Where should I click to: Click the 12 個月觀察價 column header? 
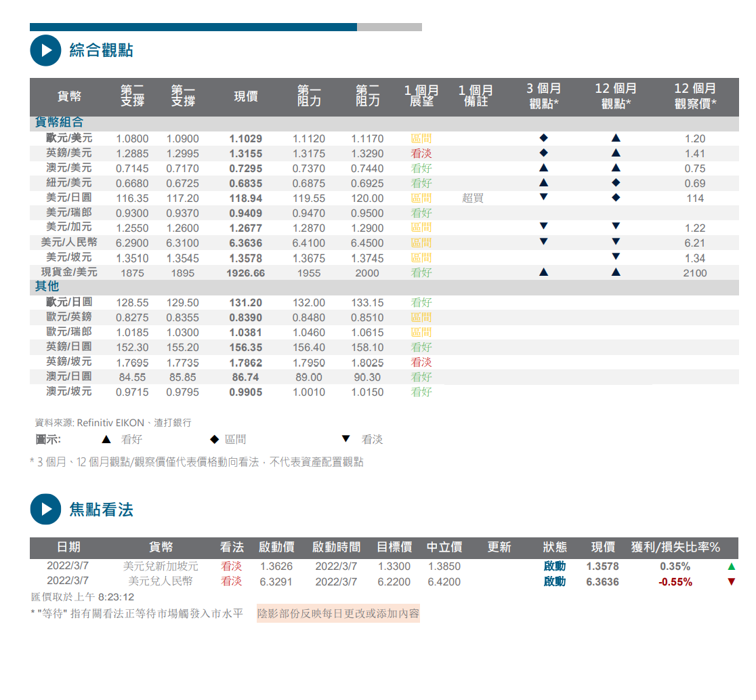tap(695, 96)
